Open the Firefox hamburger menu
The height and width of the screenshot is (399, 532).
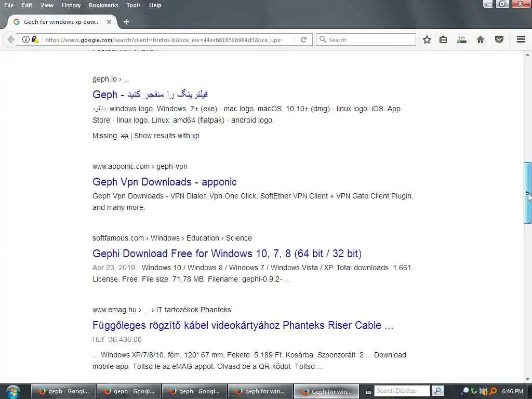pyautogui.click(x=521, y=39)
